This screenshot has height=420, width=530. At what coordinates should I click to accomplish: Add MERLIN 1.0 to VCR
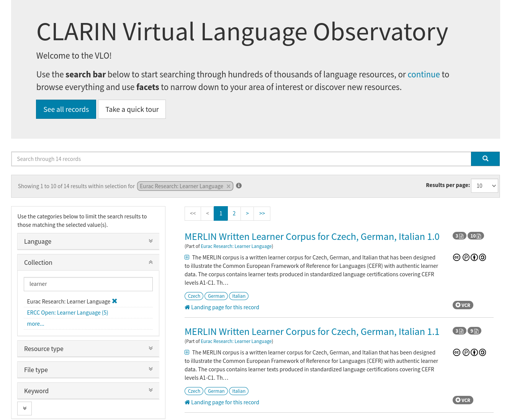point(463,305)
